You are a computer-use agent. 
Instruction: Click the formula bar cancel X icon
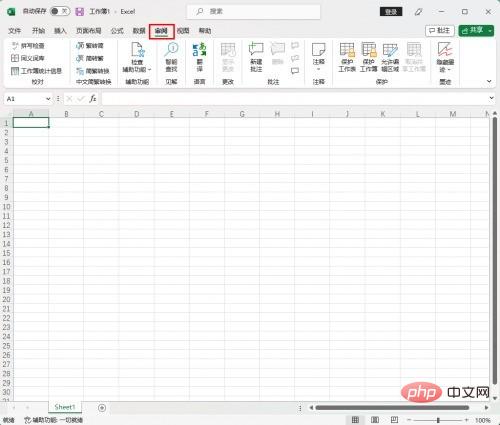point(69,99)
